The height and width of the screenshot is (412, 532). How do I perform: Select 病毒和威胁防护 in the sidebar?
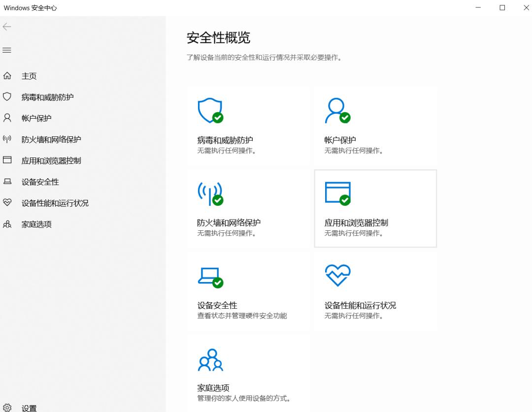point(47,96)
